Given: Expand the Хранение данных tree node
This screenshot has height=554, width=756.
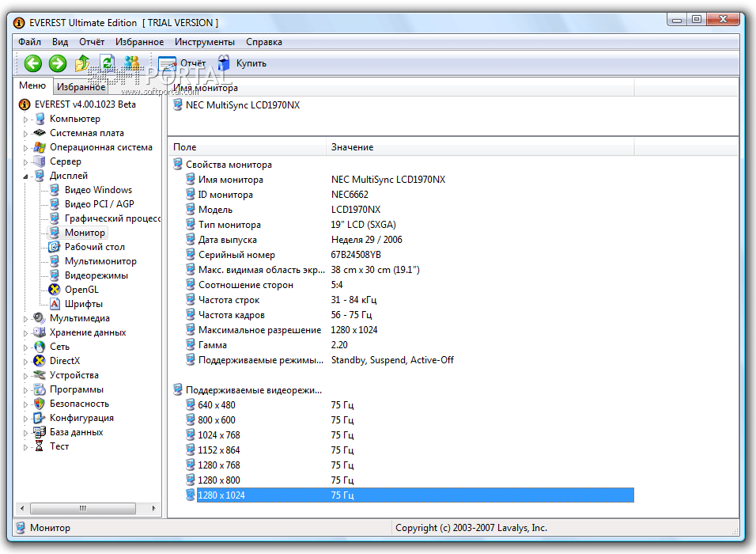Looking at the screenshot, I should pos(26,333).
